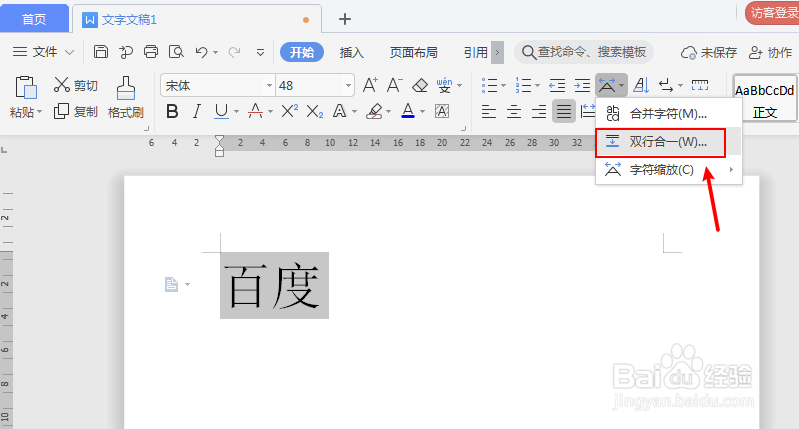Click the Decrease Indent icon

coord(557,85)
